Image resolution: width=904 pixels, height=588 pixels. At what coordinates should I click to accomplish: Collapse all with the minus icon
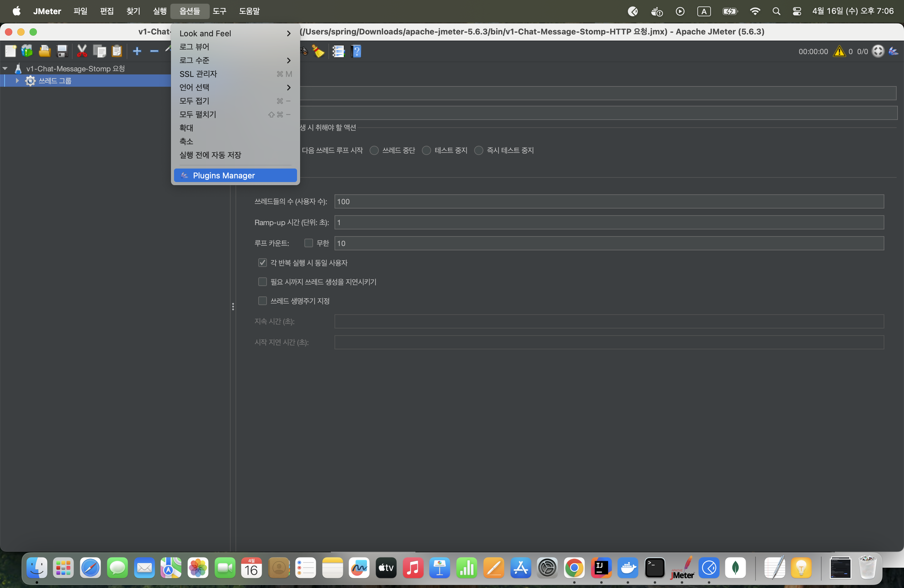click(154, 51)
